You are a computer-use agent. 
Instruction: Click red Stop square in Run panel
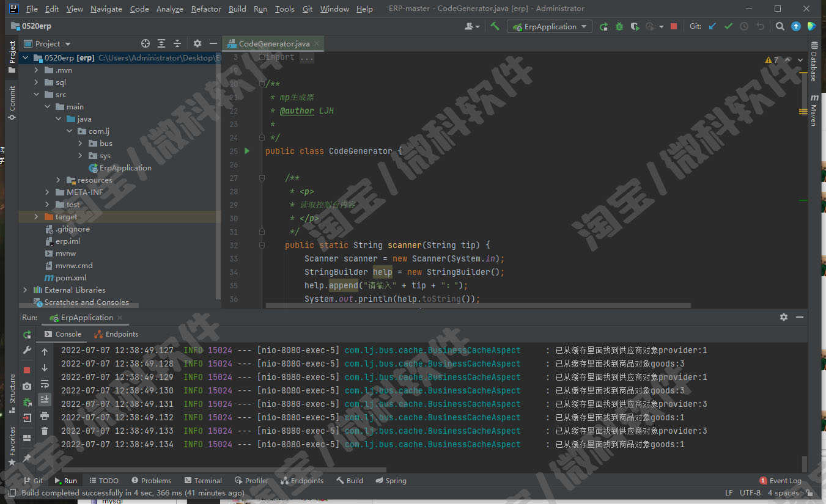(27, 370)
